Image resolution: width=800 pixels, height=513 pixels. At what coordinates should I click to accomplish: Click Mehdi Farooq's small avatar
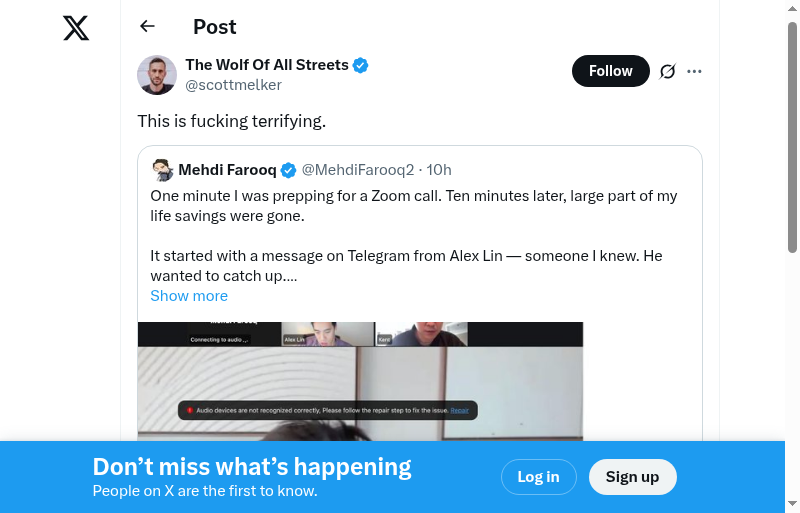[x=163, y=170]
